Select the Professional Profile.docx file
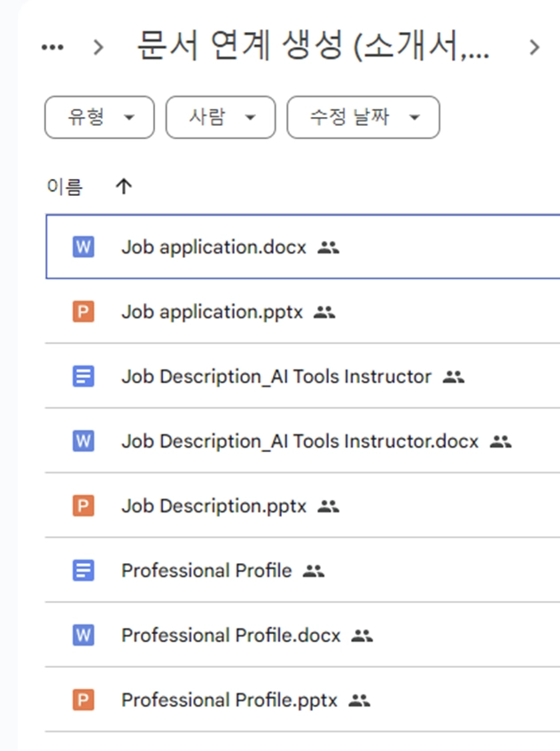Viewport: 560px width, 751px height. pyautogui.click(x=230, y=636)
